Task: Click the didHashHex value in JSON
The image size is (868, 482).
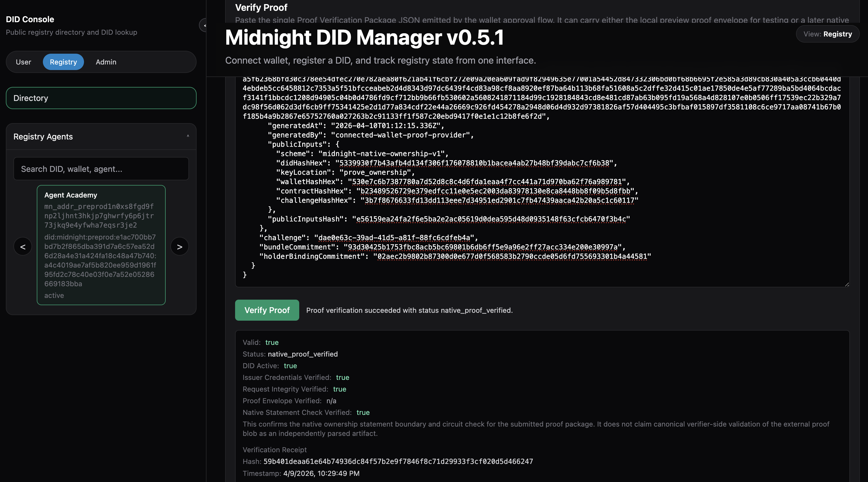Action: 474,163
